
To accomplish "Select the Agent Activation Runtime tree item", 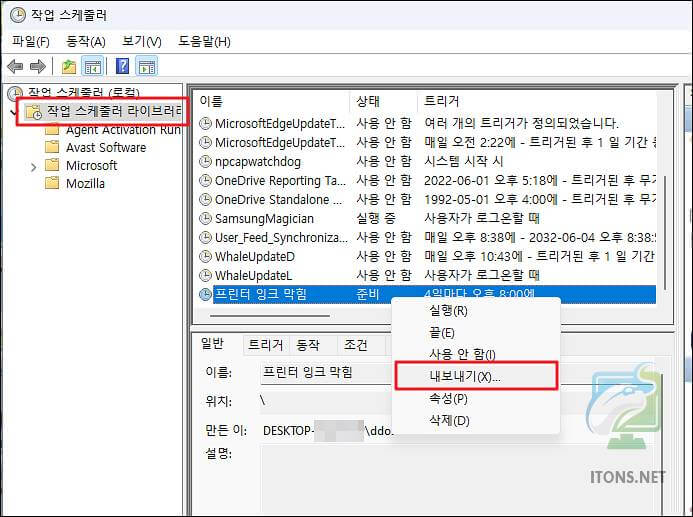I will pos(123,130).
